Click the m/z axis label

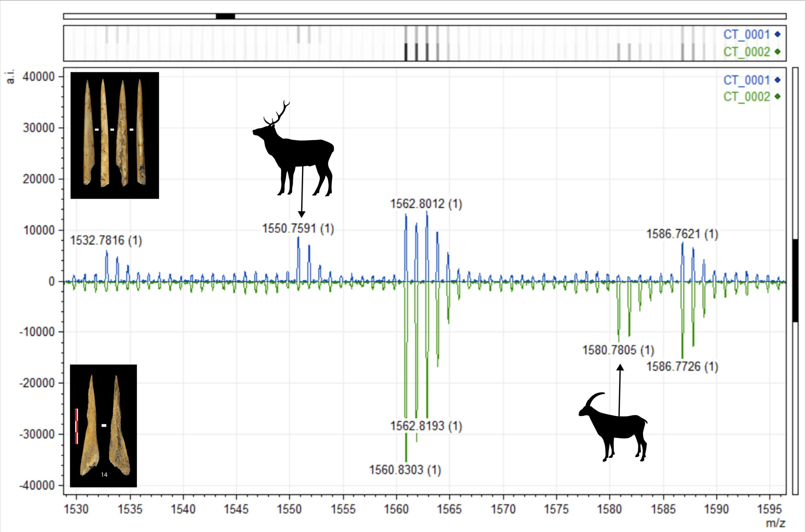pyautogui.click(x=776, y=523)
